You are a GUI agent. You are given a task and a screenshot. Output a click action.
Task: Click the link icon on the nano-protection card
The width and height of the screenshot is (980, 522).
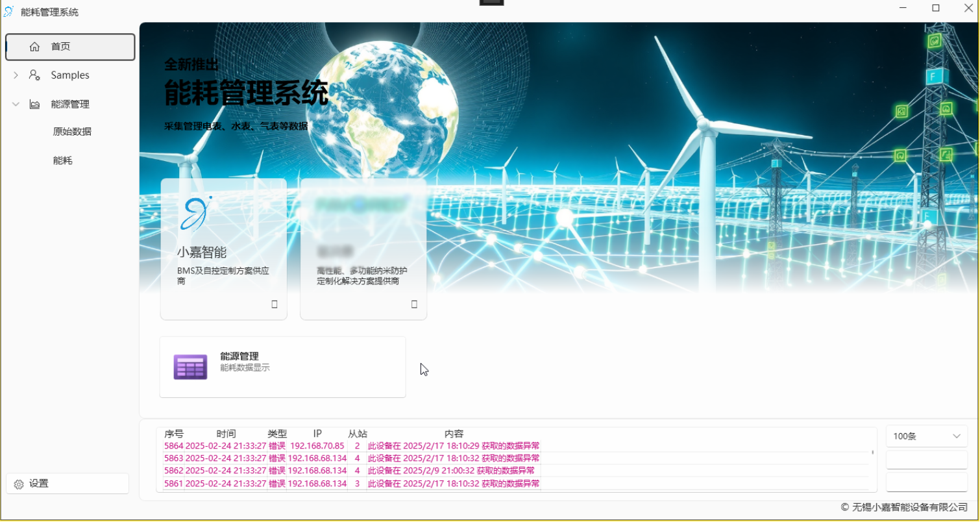click(x=415, y=304)
